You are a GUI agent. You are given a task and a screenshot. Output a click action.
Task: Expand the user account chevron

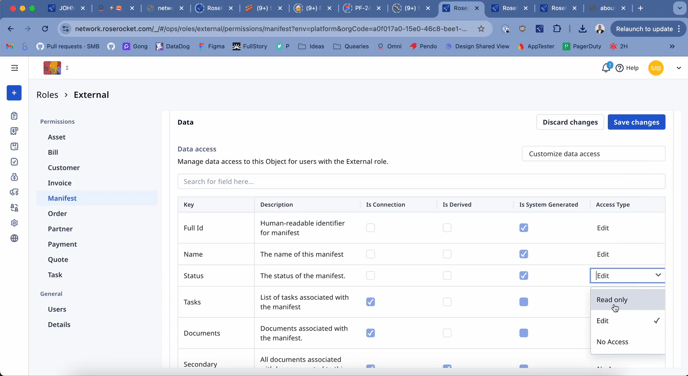678,68
